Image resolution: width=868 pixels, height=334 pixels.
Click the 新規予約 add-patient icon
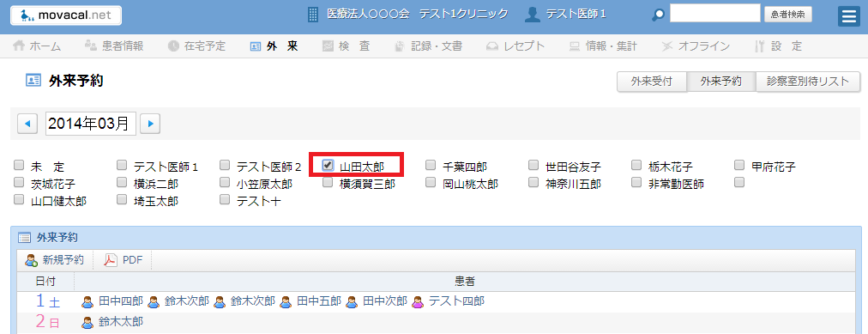click(x=31, y=260)
